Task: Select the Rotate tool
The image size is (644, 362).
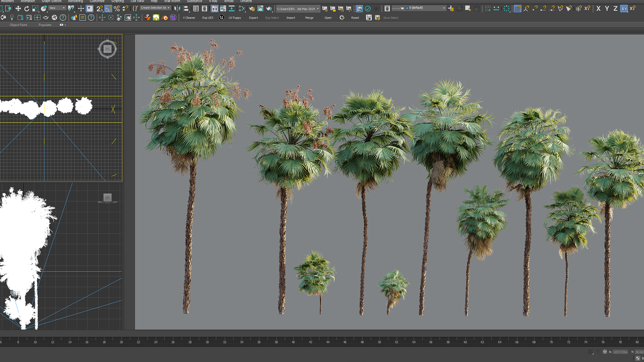Action: pyautogui.click(x=26, y=8)
